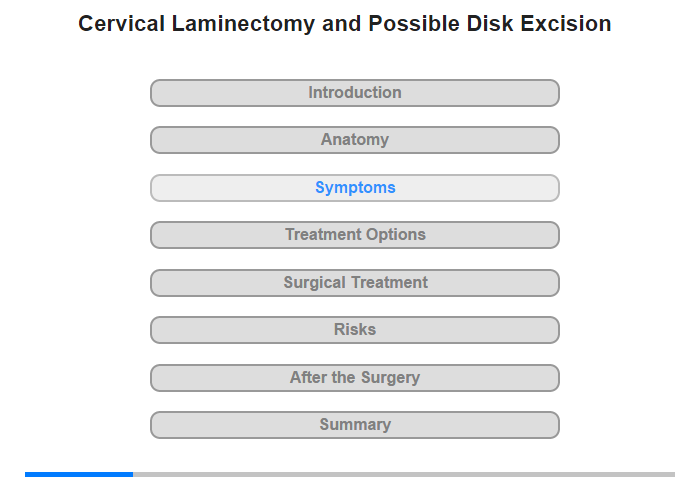This screenshot has height=480, width=700.
Task: Click the far right end of progress bar
Action: [671, 474]
